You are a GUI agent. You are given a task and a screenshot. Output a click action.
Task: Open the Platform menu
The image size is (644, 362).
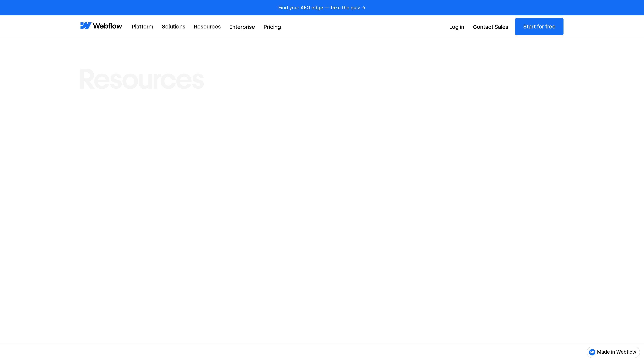(x=142, y=27)
